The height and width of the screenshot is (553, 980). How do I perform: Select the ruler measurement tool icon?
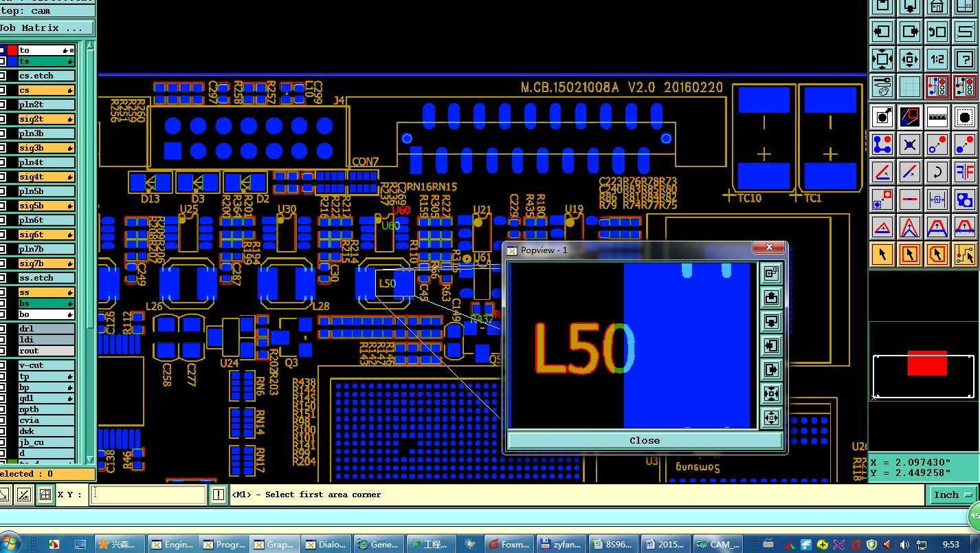tap(937, 118)
